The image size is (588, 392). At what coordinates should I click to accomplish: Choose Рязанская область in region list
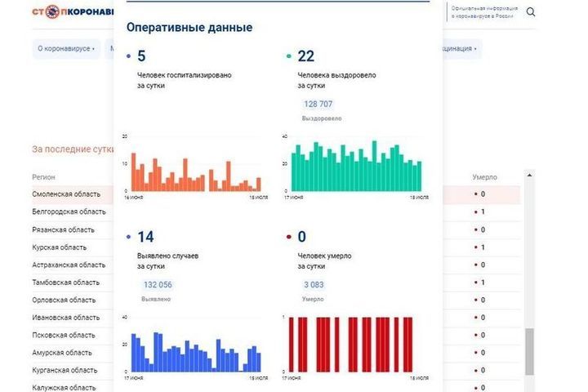tap(64, 229)
